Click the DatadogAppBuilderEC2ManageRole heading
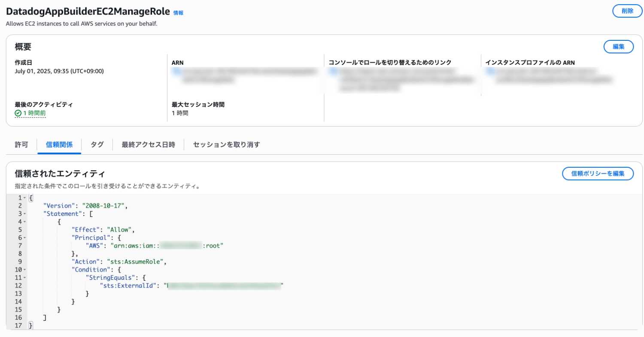Image resolution: width=644 pixels, height=337 pixels. [x=88, y=12]
